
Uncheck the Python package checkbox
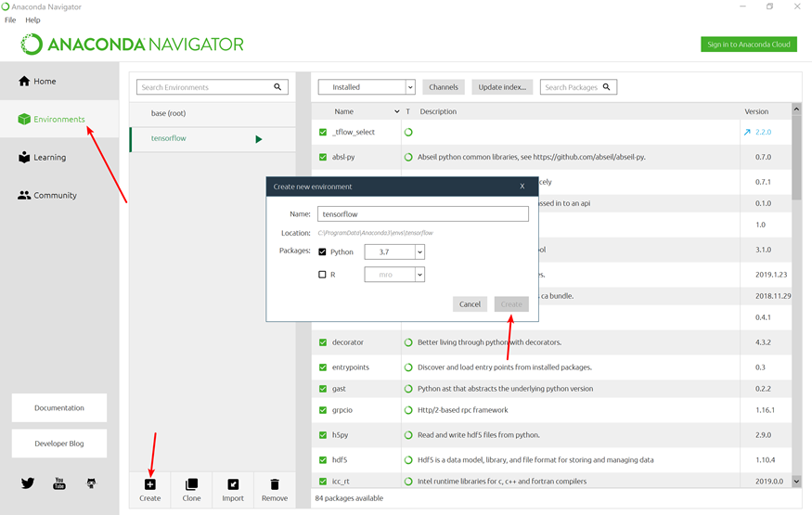[x=322, y=252]
